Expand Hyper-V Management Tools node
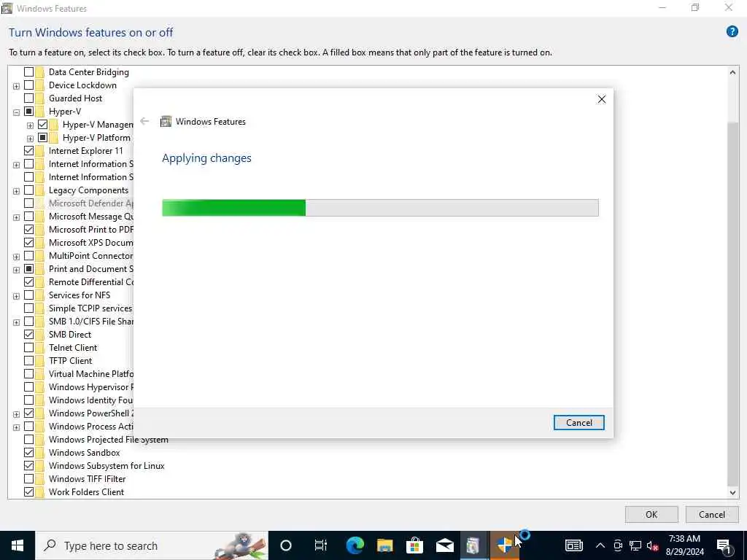 coord(30,125)
